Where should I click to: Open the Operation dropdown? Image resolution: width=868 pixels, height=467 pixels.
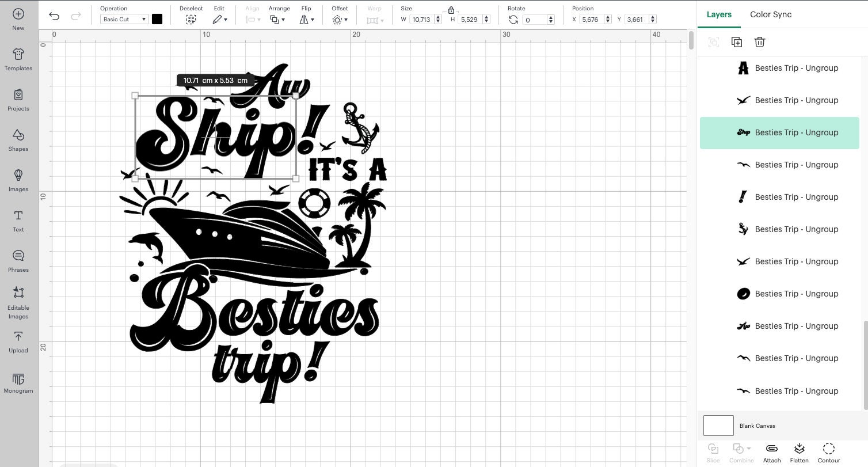click(x=124, y=19)
